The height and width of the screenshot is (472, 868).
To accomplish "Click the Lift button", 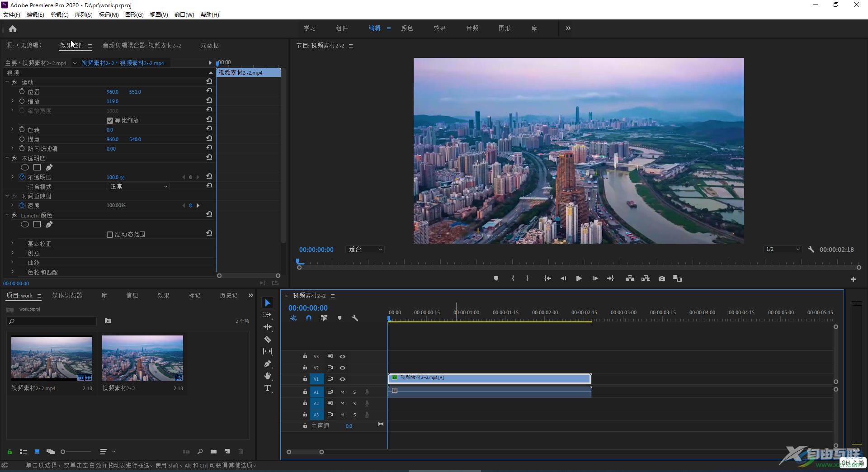I will [x=630, y=278].
